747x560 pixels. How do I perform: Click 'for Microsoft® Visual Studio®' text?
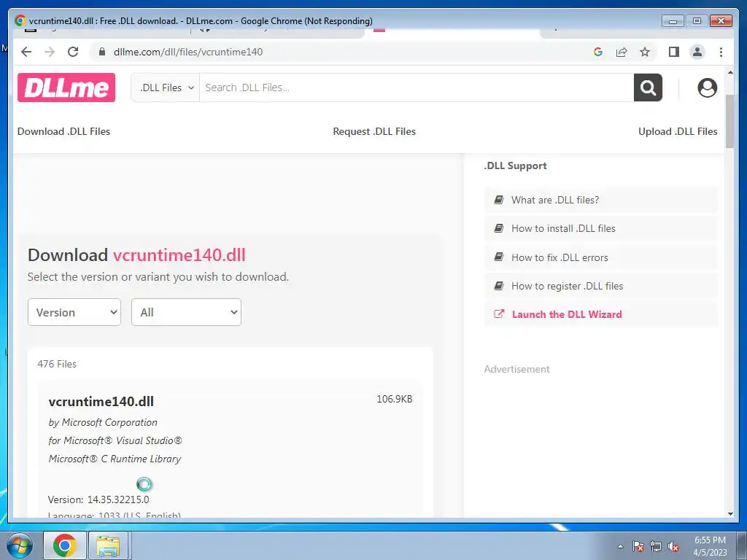tap(115, 440)
